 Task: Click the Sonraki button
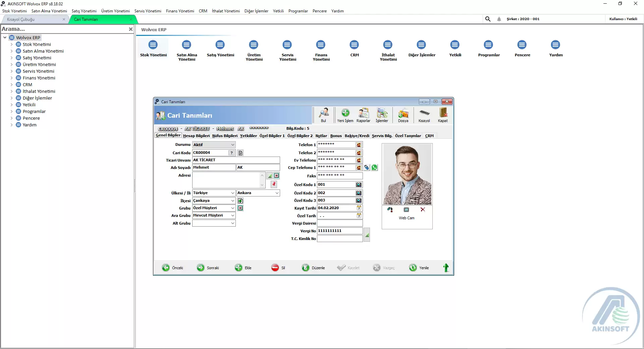[208, 268]
